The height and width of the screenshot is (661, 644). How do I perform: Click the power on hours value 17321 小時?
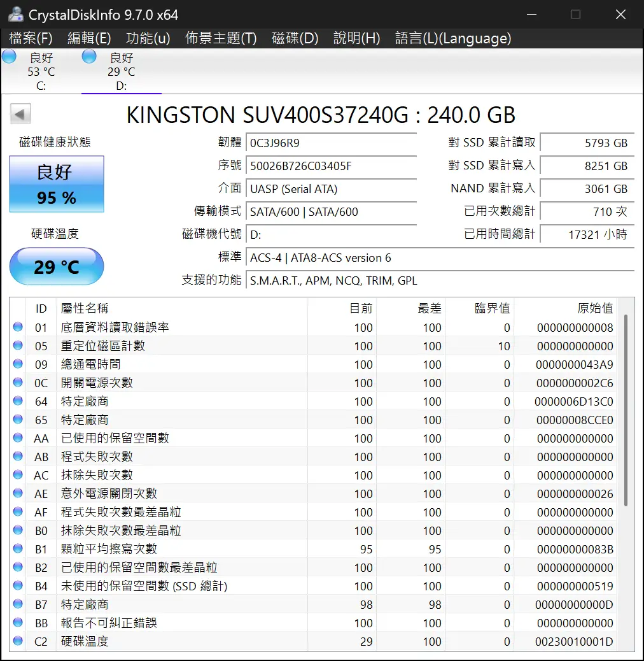(x=587, y=234)
